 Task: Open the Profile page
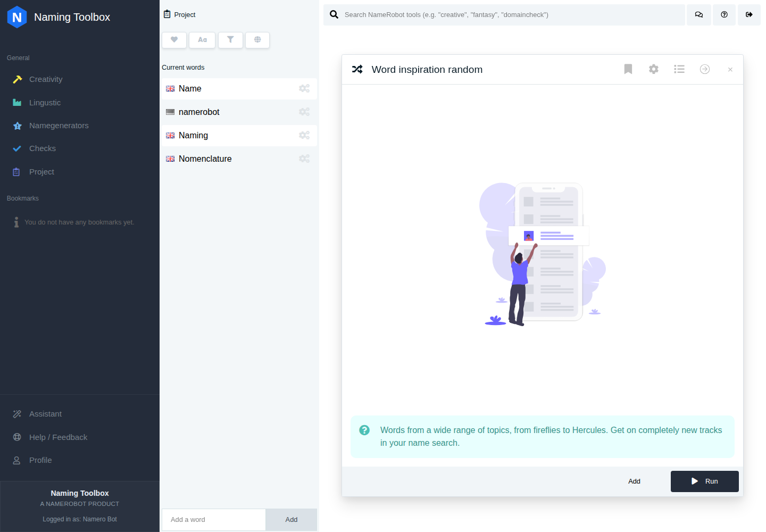40,460
